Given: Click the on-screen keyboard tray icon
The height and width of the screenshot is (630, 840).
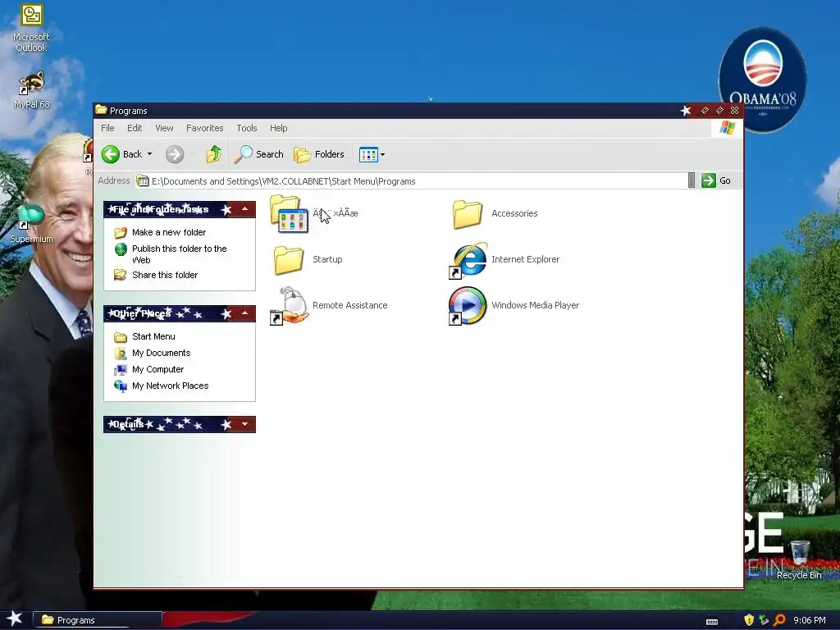Looking at the screenshot, I should [x=712, y=622].
